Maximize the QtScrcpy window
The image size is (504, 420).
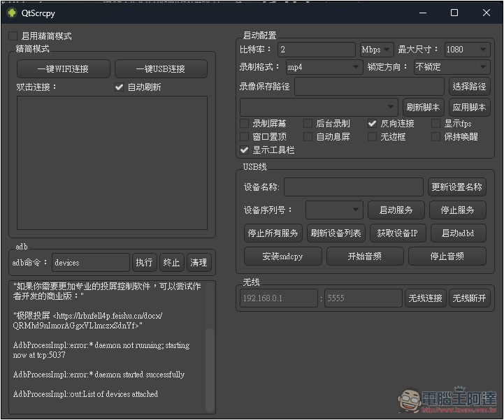tap(454, 13)
